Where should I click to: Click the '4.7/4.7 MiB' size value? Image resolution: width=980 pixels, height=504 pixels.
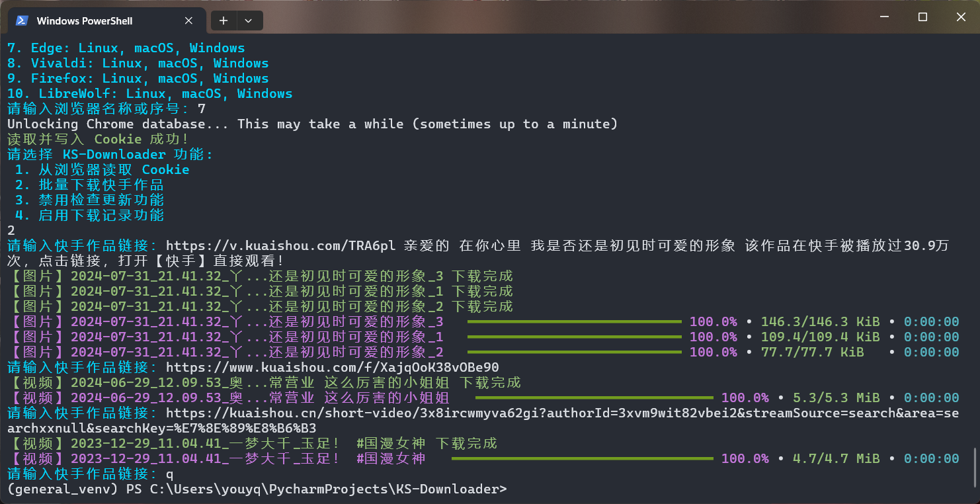(x=836, y=459)
